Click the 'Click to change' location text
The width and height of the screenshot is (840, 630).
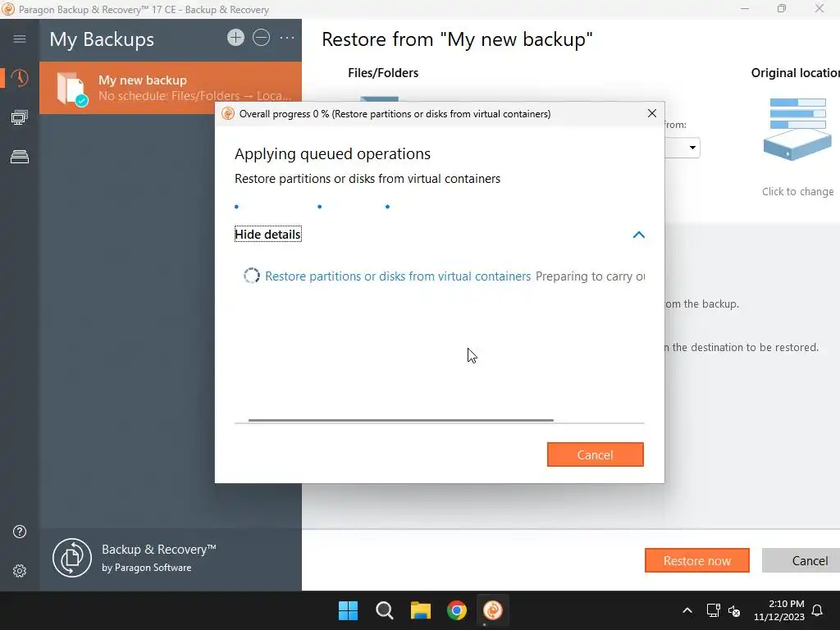[x=797, y=191]
